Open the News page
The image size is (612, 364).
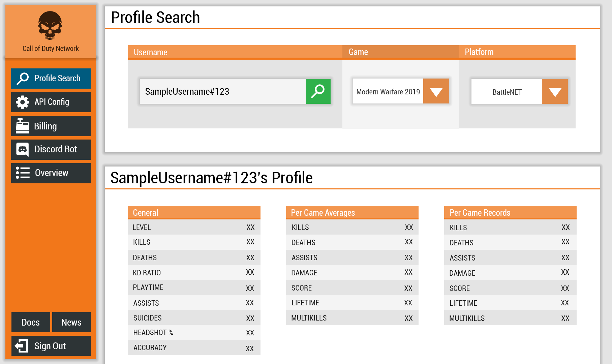tap(71, 322)
